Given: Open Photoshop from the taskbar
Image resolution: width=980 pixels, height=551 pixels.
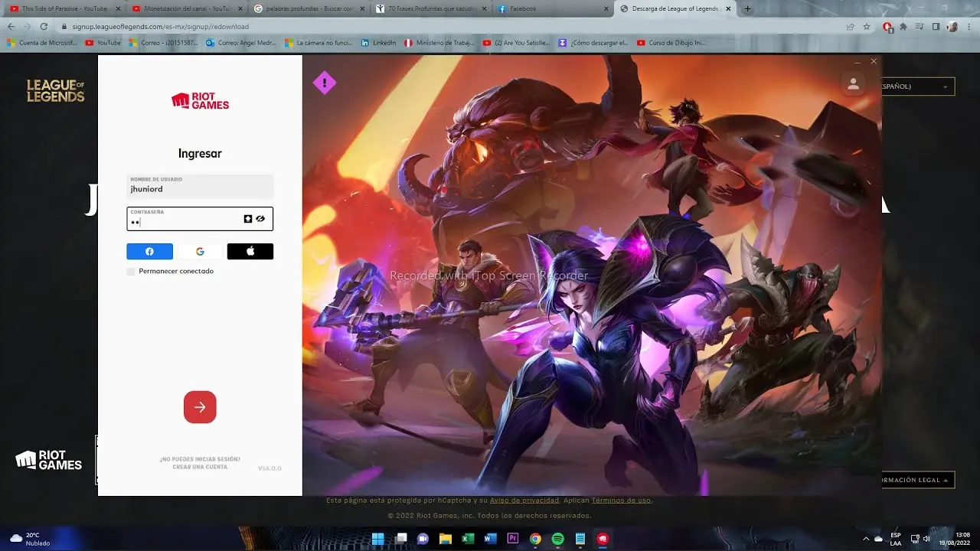Looking at the screenshot, I should point(513,540).
